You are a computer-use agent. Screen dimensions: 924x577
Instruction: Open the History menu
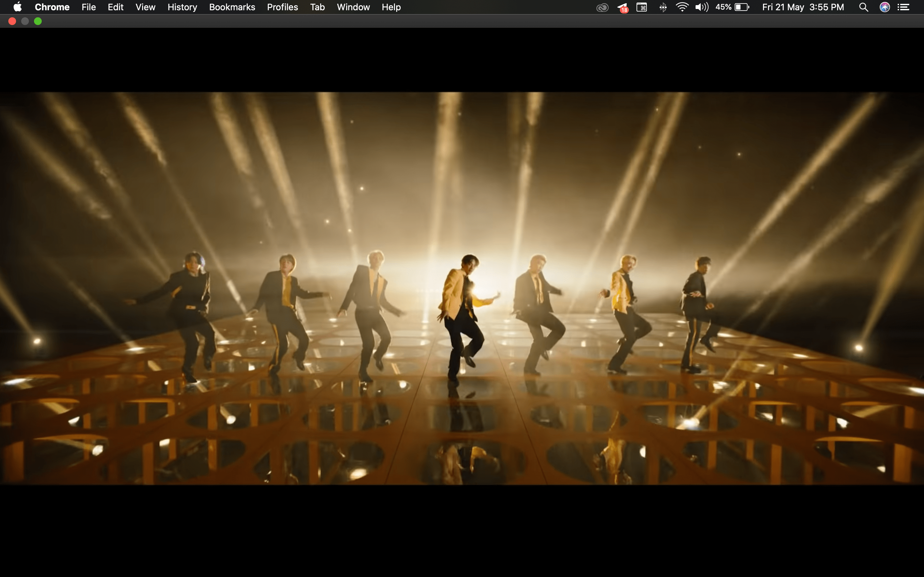click(182, 7)
